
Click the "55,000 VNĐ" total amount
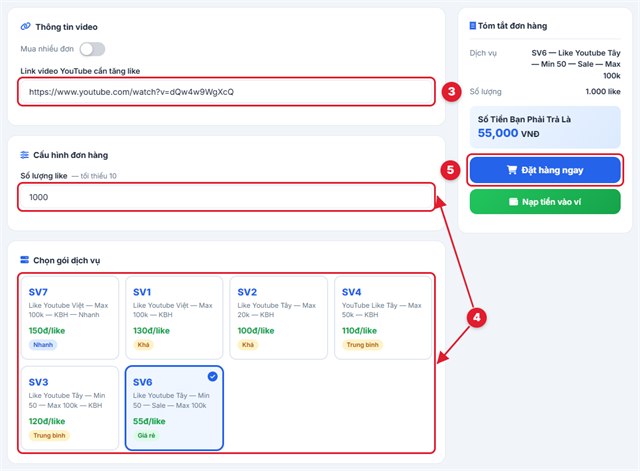pyautogui.click(x=509, y=133)
